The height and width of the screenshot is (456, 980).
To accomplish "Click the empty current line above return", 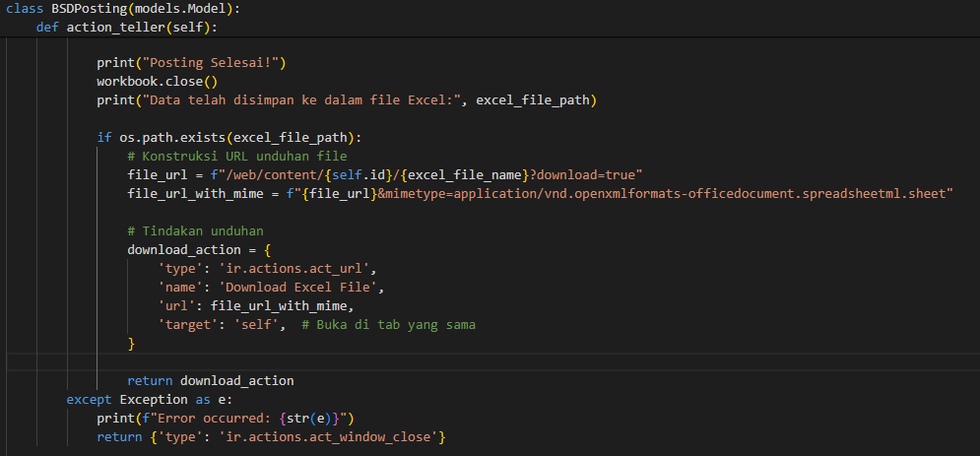I will [x=490, y=361].
